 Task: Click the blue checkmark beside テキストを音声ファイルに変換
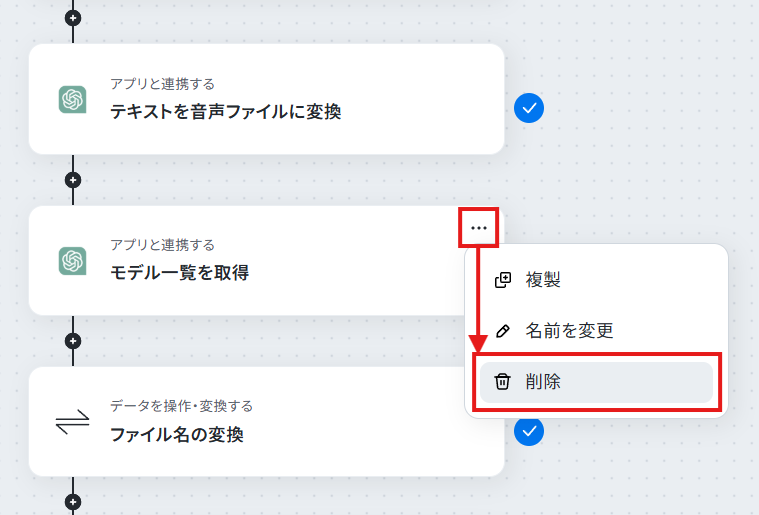529,108
